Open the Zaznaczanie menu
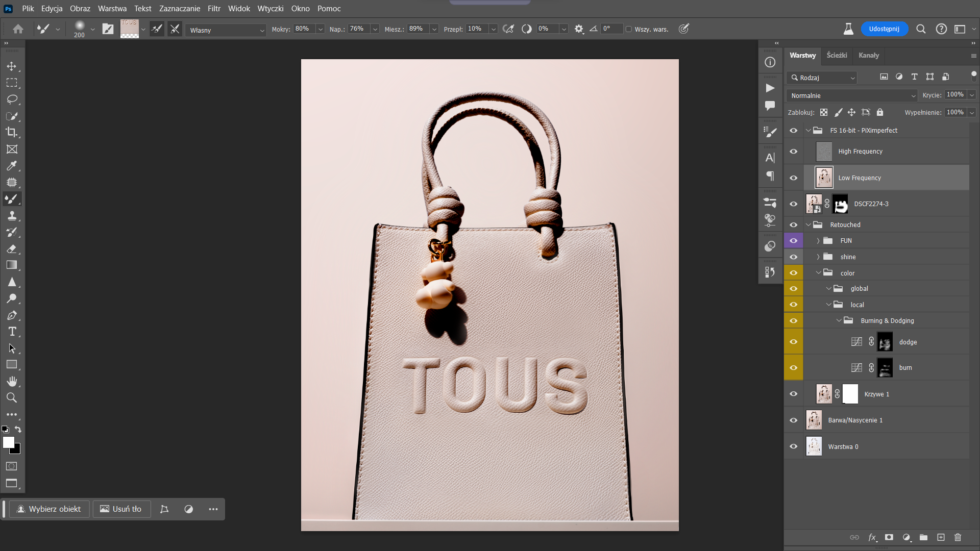 coord(180,9)
